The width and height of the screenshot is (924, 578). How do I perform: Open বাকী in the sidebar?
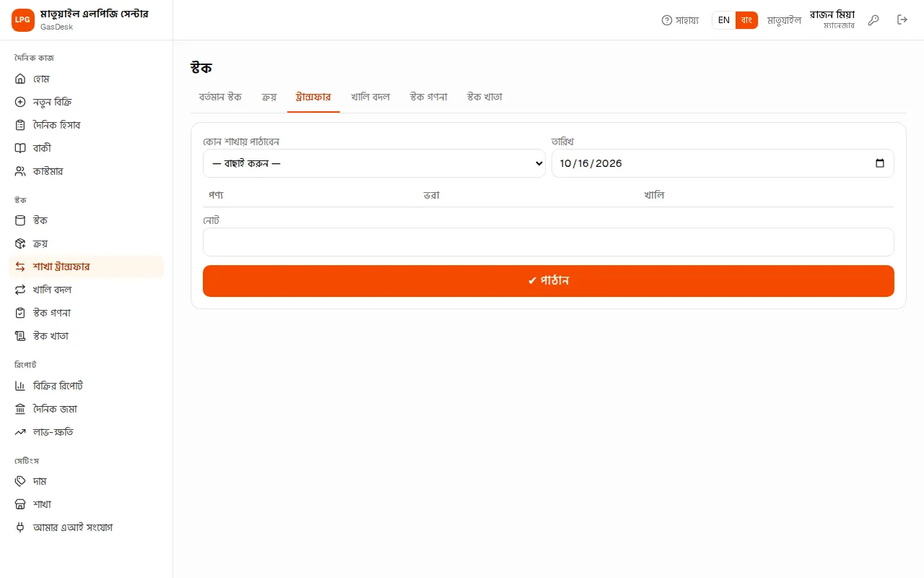click(87, 148)
